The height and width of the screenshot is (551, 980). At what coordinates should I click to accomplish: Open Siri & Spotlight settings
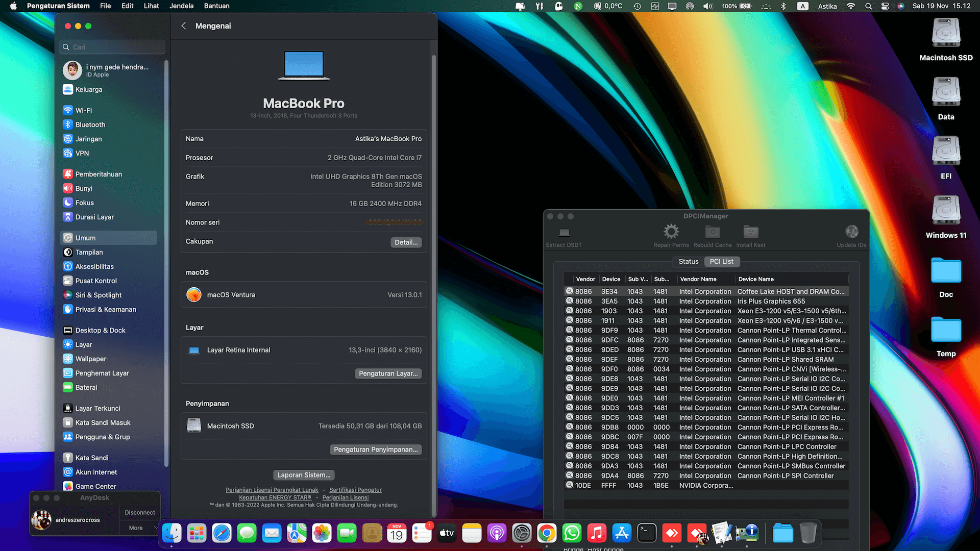pyautogui.click(x=108, y=295)
